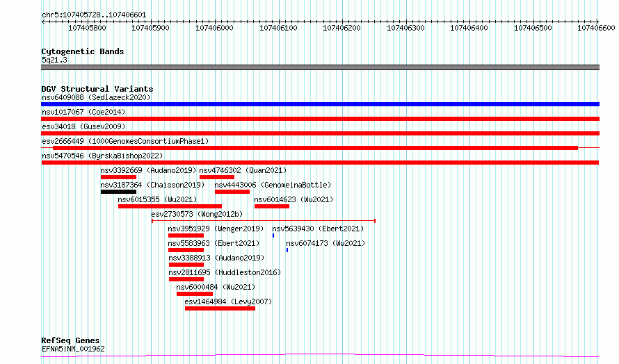Open nsv5583963 (Ebert2021) label
Image resolution: width=619 pixels, height=364 pixels.
tap(214, 243)
